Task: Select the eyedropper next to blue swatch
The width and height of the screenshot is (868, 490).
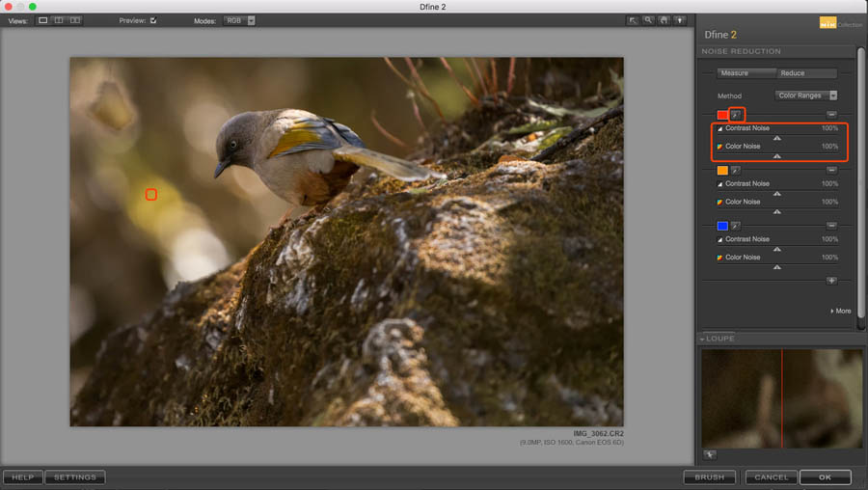Action: pyautogui.click(x=736, y=226)
